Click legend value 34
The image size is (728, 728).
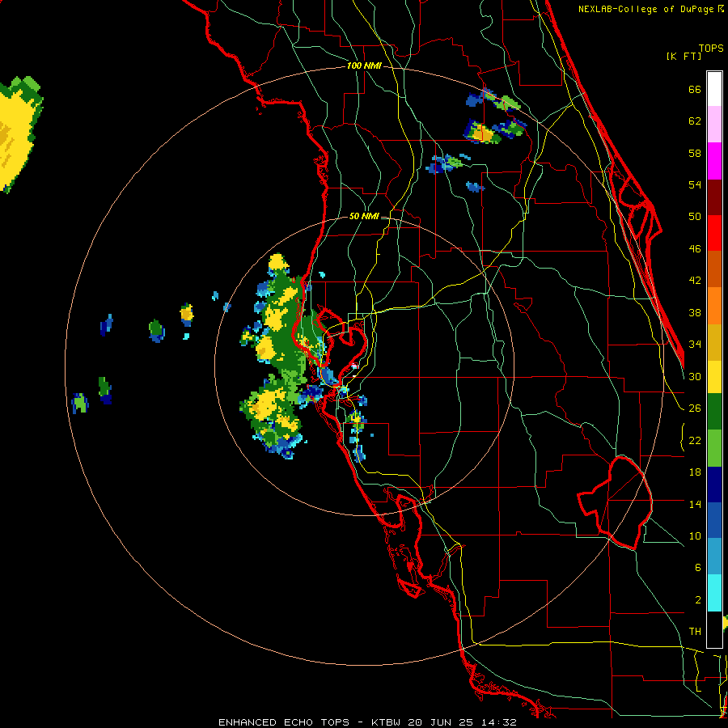pyautogui.click(x=695, y=345)
